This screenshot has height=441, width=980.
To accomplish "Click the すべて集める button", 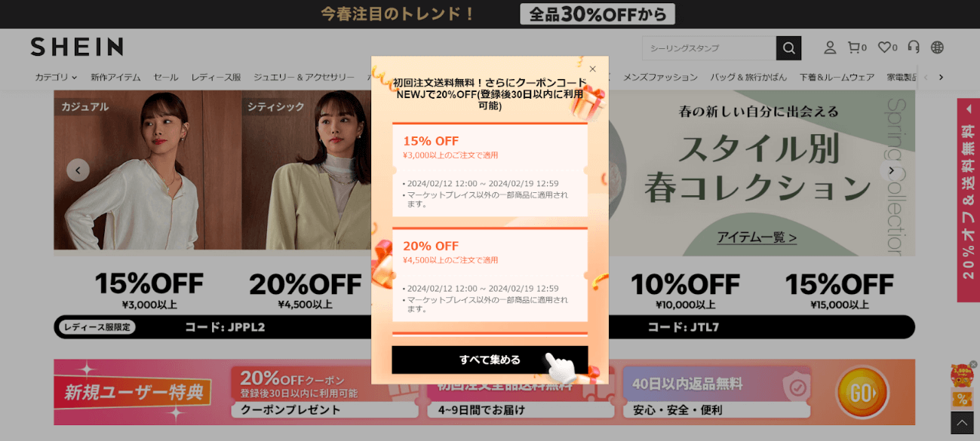I will [490, 360].
